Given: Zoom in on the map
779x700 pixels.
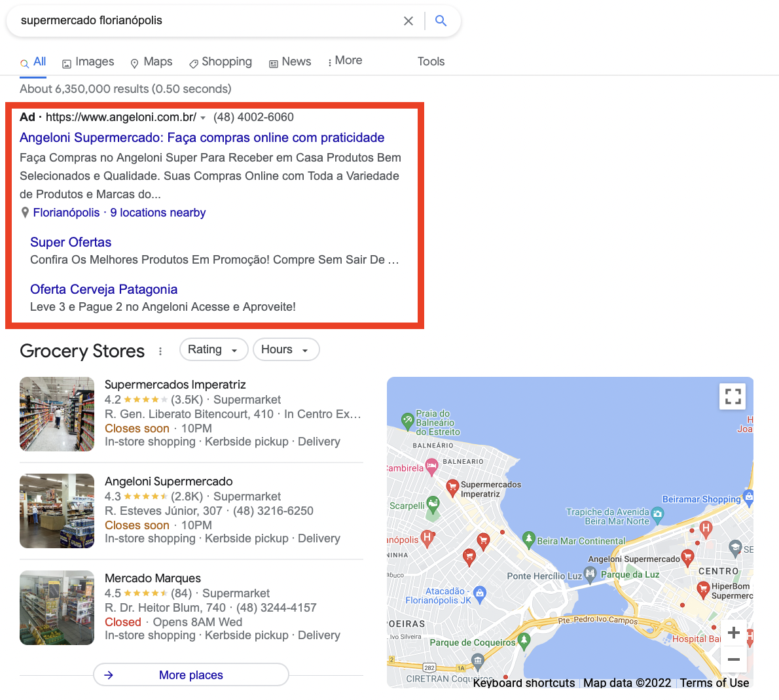Looking at the screenshot, I should 733,633.
